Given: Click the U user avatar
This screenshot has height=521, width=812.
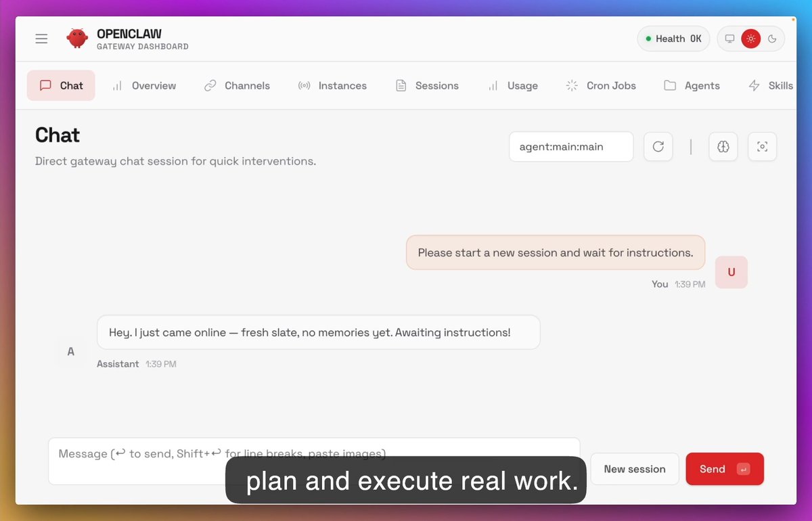Looking at the screenshot, I should coord(731,272).
